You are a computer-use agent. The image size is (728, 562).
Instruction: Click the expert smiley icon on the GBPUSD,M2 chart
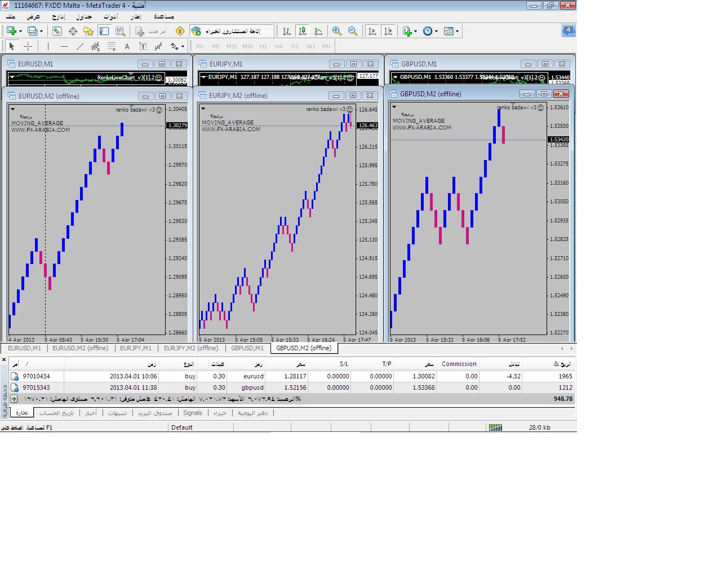[541, 107]
